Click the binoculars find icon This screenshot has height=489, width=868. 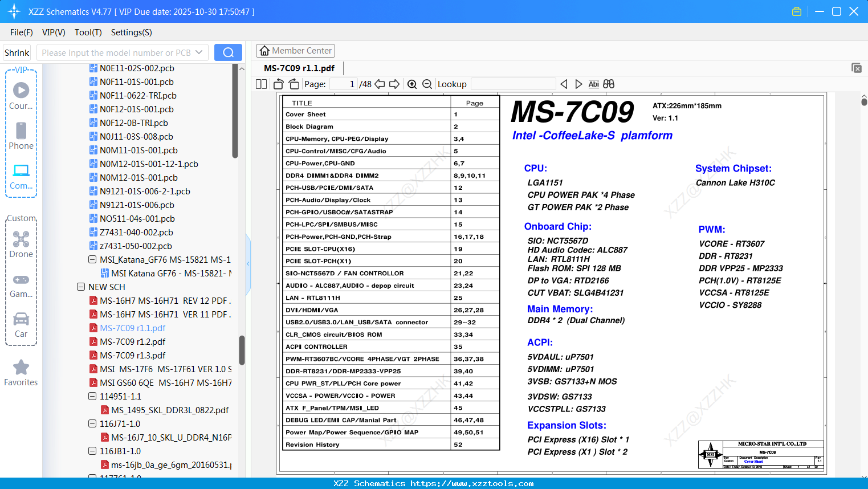tap(609, 84)
